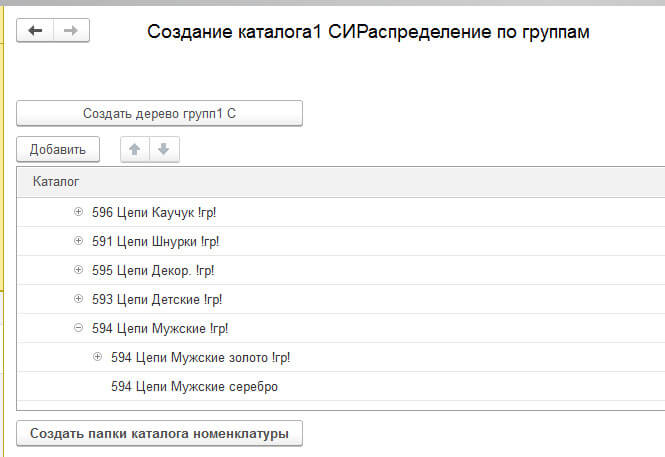This screenshot has height=457, width=665.
Task: Expand the 594 Цепи Мужские золото subgroup
Action: point(97,357)
